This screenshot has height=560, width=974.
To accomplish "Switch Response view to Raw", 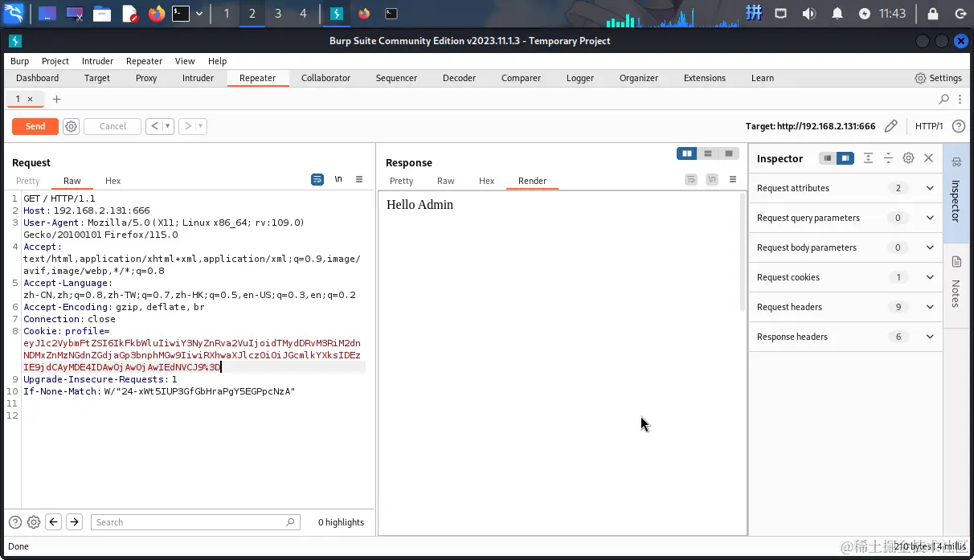I will (x=446, y=181).
